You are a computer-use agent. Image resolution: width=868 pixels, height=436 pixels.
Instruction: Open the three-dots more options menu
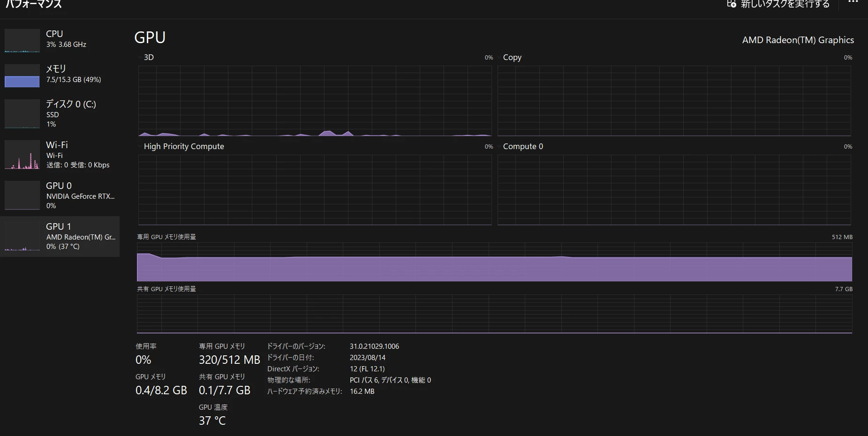[853, 2]
